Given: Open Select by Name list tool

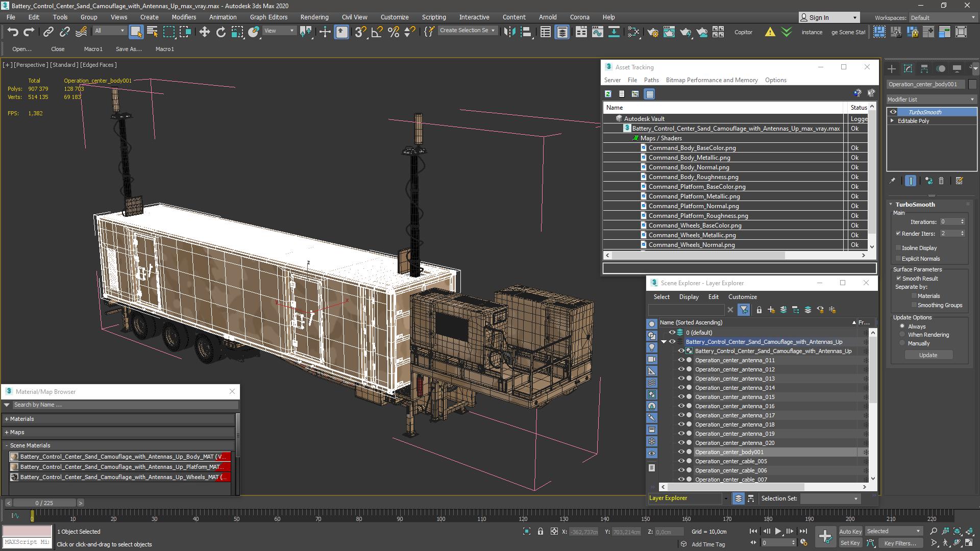Looking at the screenshot, I should click(152, 32).
